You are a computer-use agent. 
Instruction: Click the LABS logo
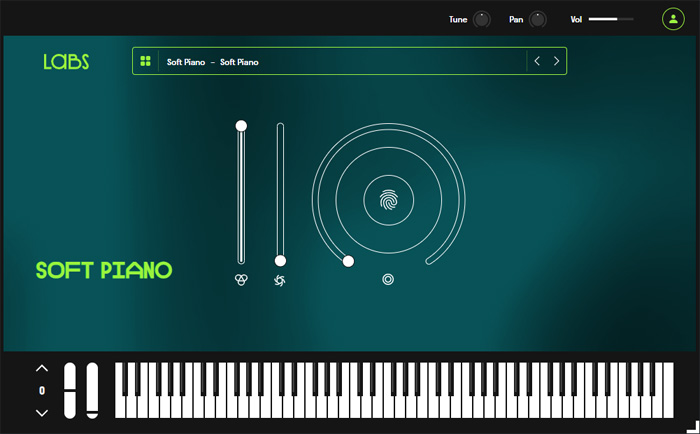[x=66, y=62]
